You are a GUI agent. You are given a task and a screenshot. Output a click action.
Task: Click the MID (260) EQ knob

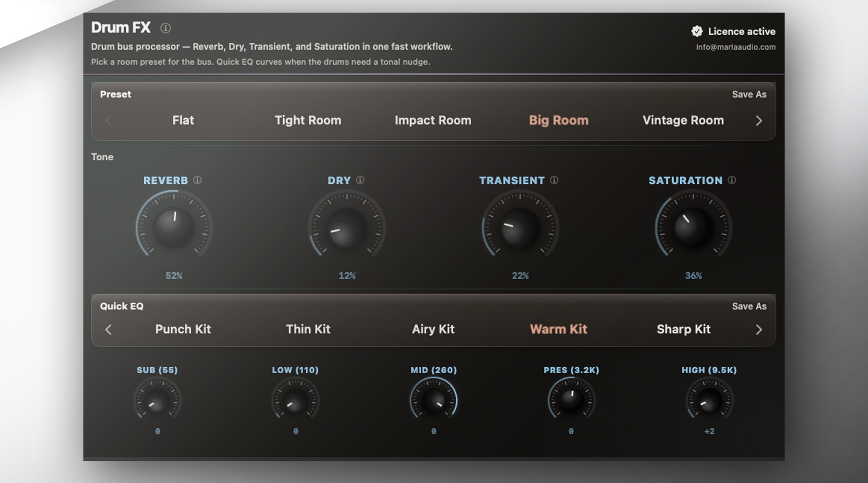pos(434,400)
